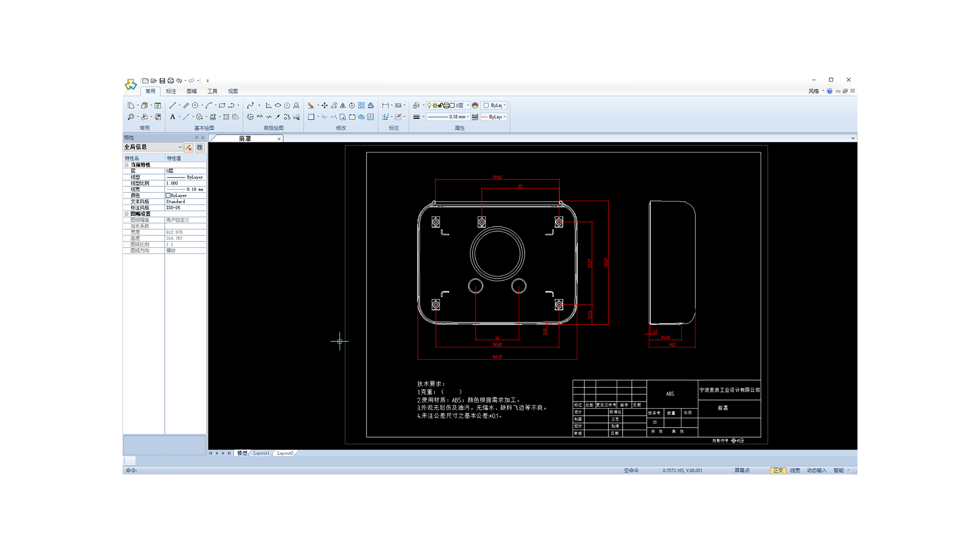Screen dimensions: 980x551
Task: Collapse the 当前特性 section
Action: pos(127,165)
